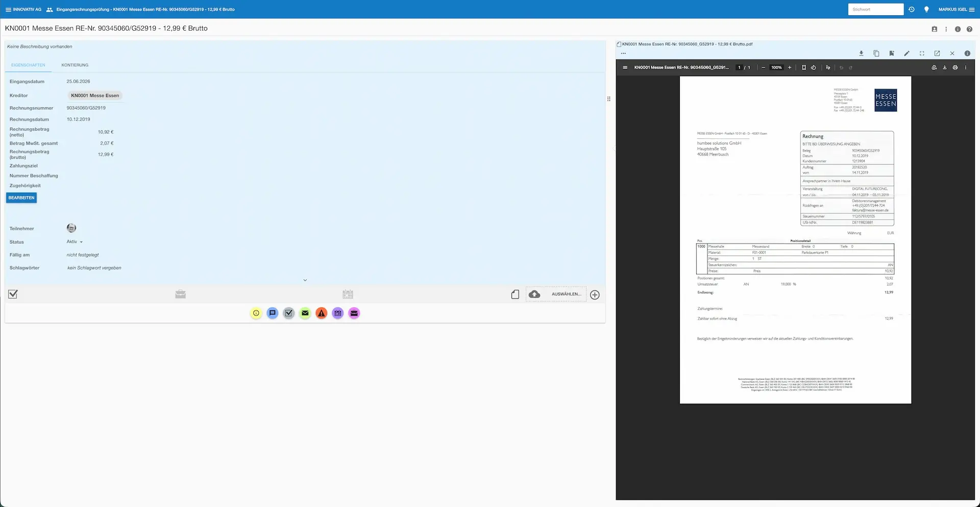The image size is (980, 507).
Task: Click the gray briefcase icon in bottom bar
Action: point(181,294)
